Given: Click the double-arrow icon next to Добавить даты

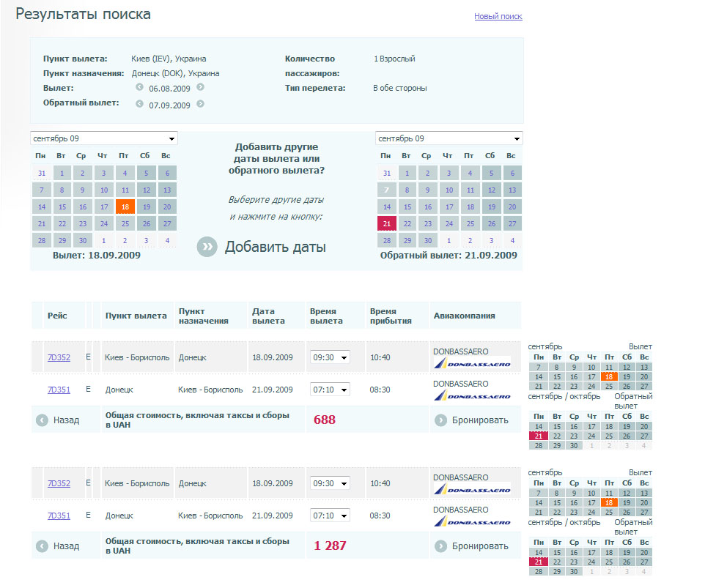Looking at the screenshot, I should [x=207, y=247].
